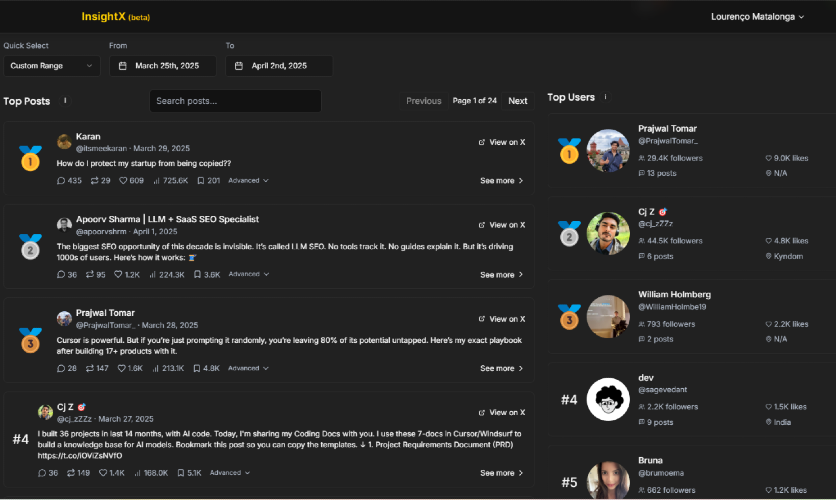Open the Lourenço Matalonga account menu
The width and height of the screenshot is (836, 500).
pyautogui.click(x=757, y=17)
